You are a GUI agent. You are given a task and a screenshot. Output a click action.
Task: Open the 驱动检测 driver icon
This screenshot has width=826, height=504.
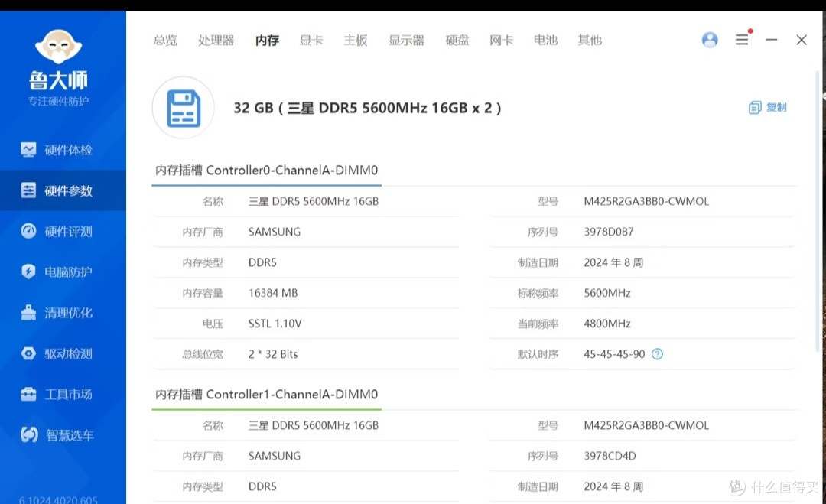28,353
